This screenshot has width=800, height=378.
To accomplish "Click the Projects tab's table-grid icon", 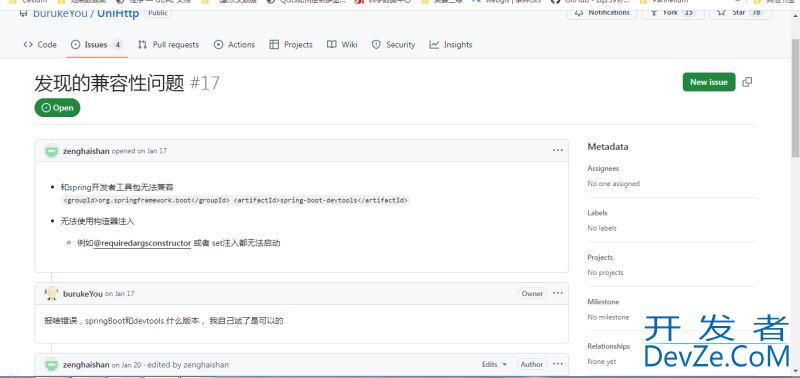I will click(x=274, y=45).
